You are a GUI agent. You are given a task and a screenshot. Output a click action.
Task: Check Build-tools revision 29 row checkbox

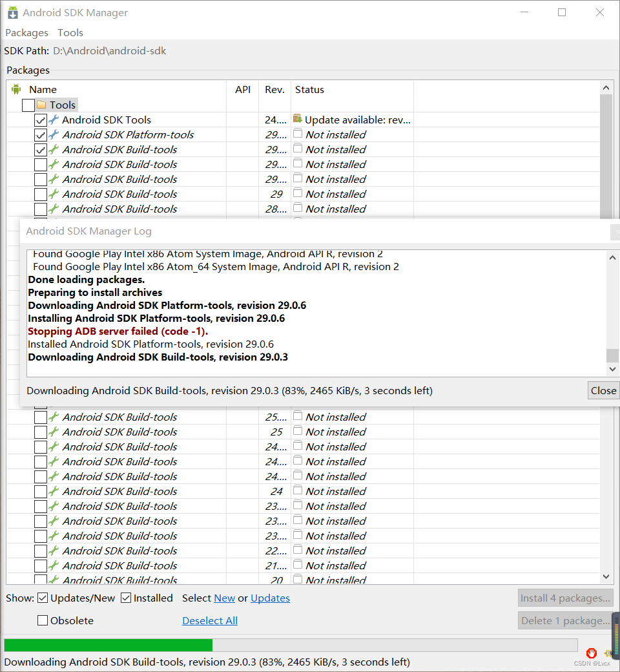tap(41, 194)
